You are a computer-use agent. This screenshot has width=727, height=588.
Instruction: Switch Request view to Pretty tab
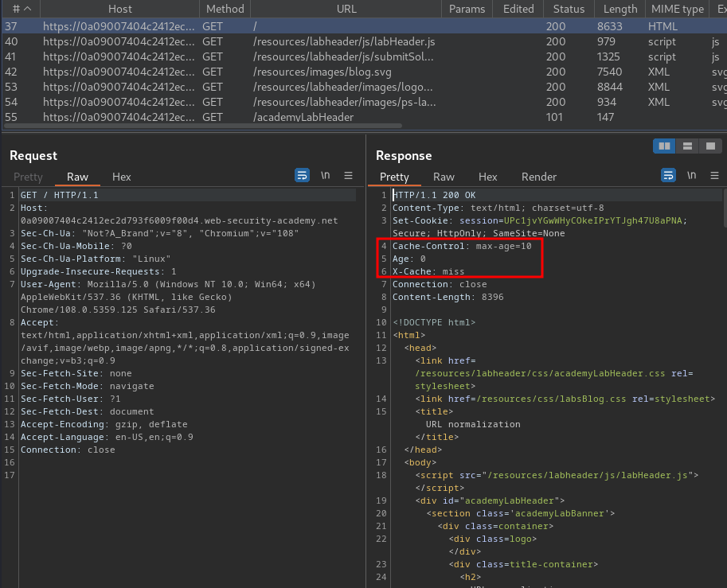click(x=28, y=177)
